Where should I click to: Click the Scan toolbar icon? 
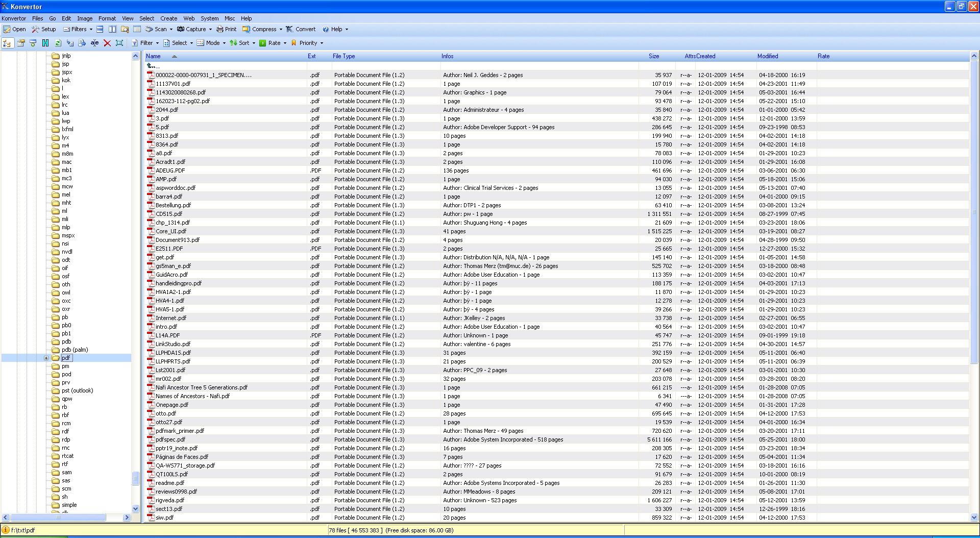149,29
